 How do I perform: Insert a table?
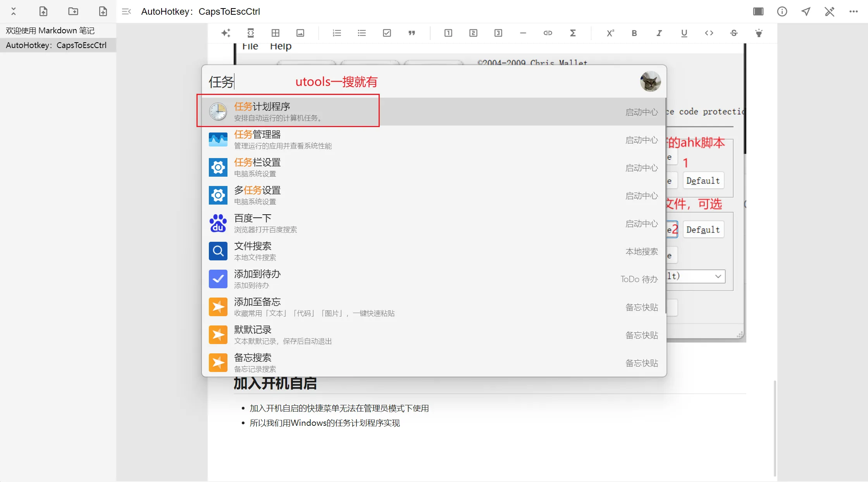(276, 33)
